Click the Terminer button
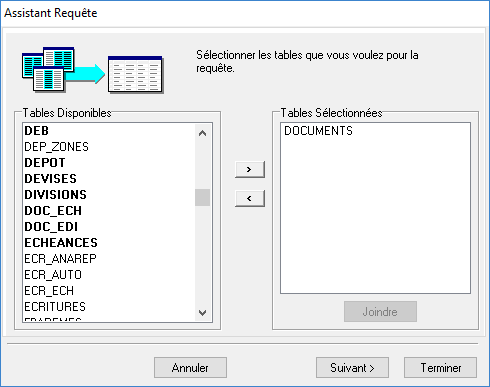 point(440,368)
